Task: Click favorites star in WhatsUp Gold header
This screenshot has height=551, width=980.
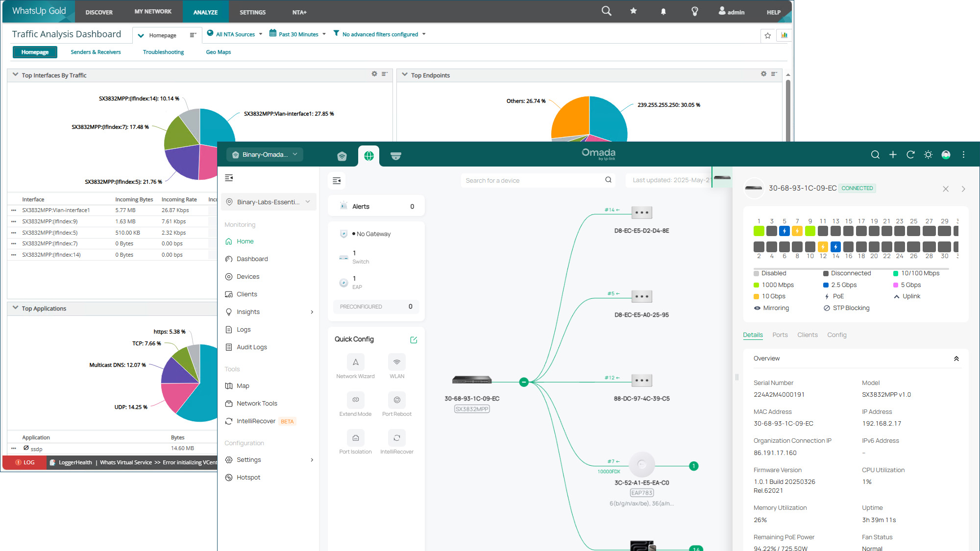Action: pos(634,11)
